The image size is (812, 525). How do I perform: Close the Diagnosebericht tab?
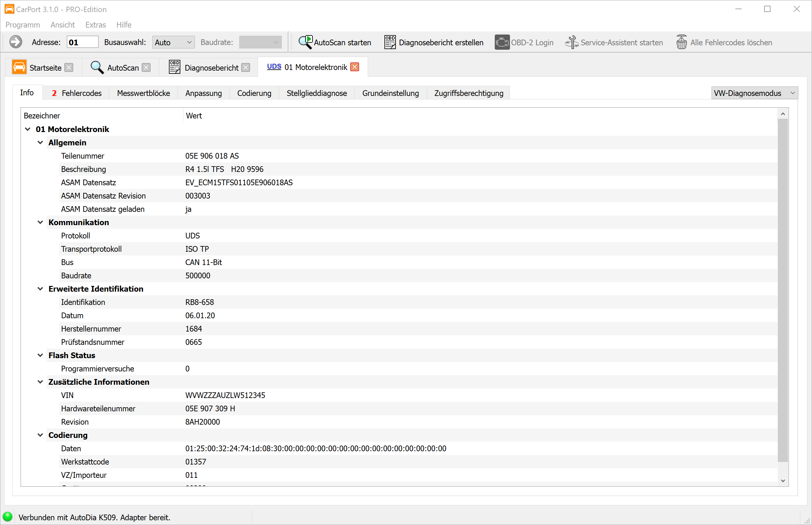pos(246,67)
